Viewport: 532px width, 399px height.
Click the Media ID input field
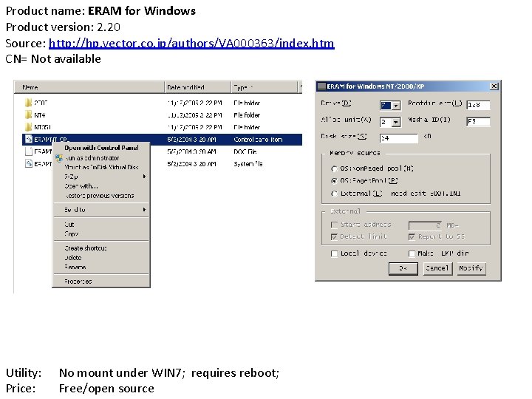click(478, 121)
